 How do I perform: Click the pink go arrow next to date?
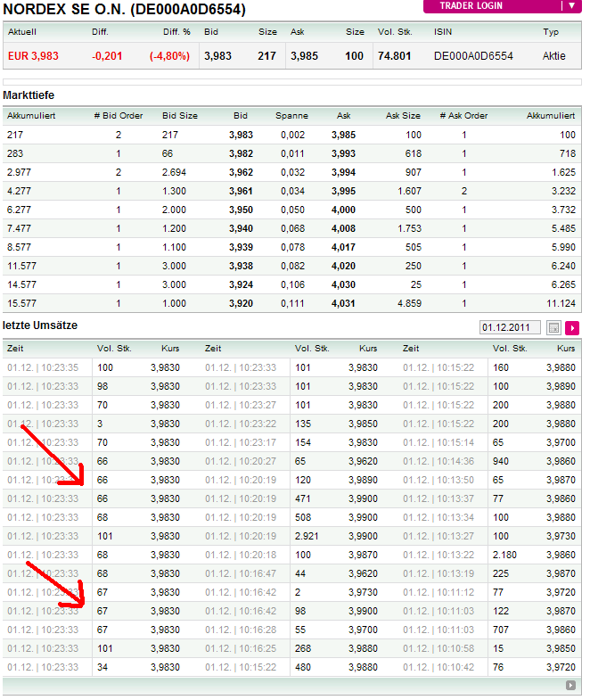pyautogui.click(x=571, y=327)
